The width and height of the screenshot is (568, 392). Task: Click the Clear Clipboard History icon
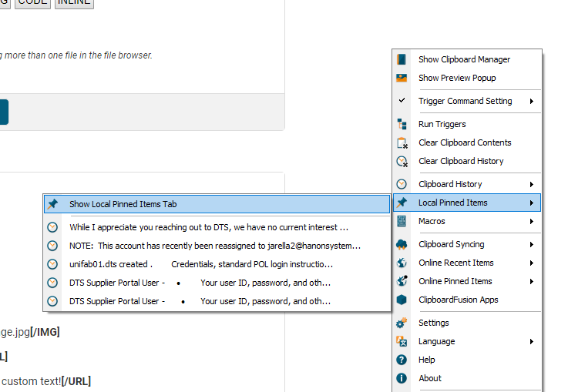tap(402, 161)
